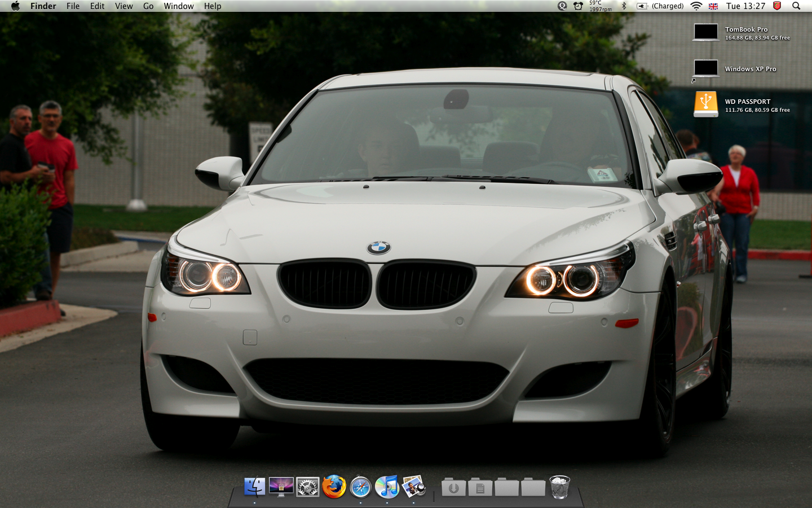Viewport: 812px width, 508px height.
Task: Select the Windows XP Pro drive icon
Action: point(706,69)
